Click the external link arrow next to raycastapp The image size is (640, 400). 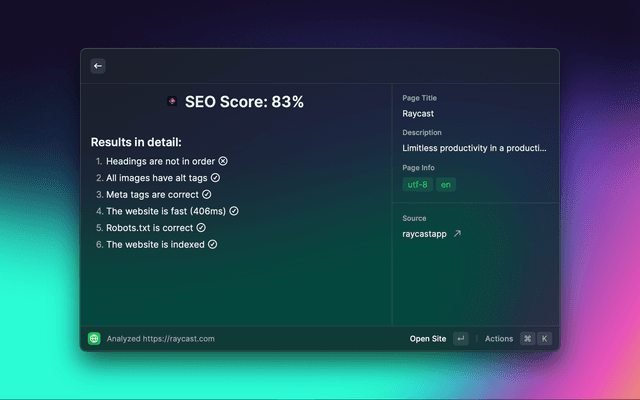coord(458,234)
